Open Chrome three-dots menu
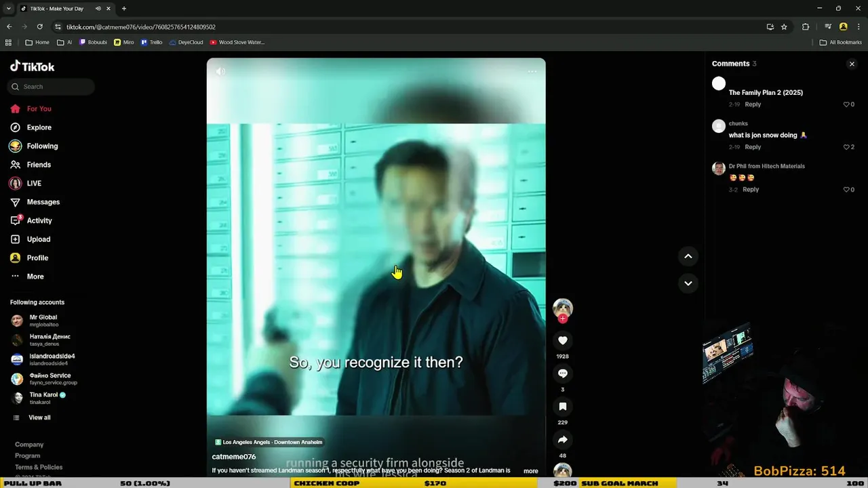 tap(859, 26)
